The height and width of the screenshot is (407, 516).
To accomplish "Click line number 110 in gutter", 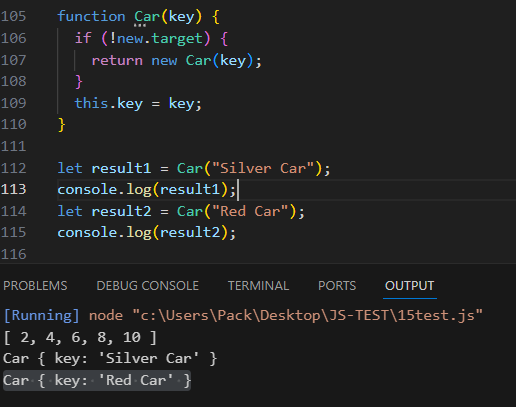I will click(x=13, y=125).
